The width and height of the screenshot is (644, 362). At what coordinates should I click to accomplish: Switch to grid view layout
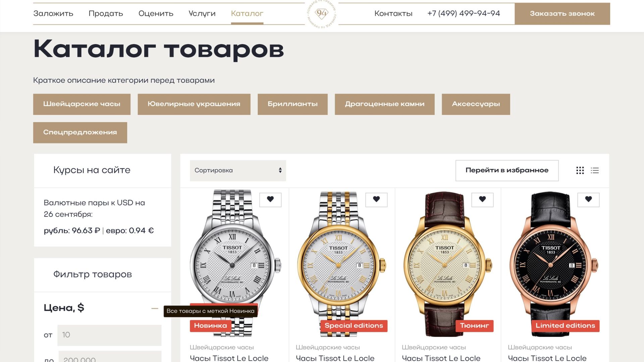click(x=580, y=171)
